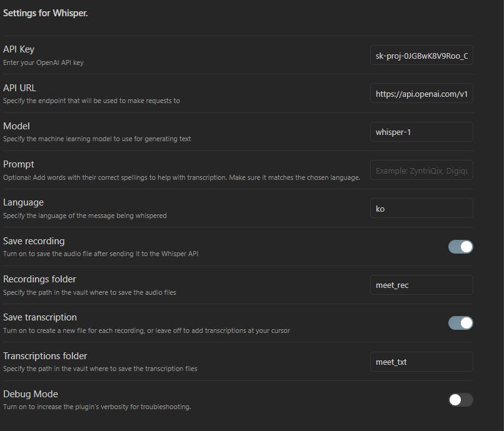Click the "Enter your OpenAI API key" description

pyautogui.click(x=43, y=62)
